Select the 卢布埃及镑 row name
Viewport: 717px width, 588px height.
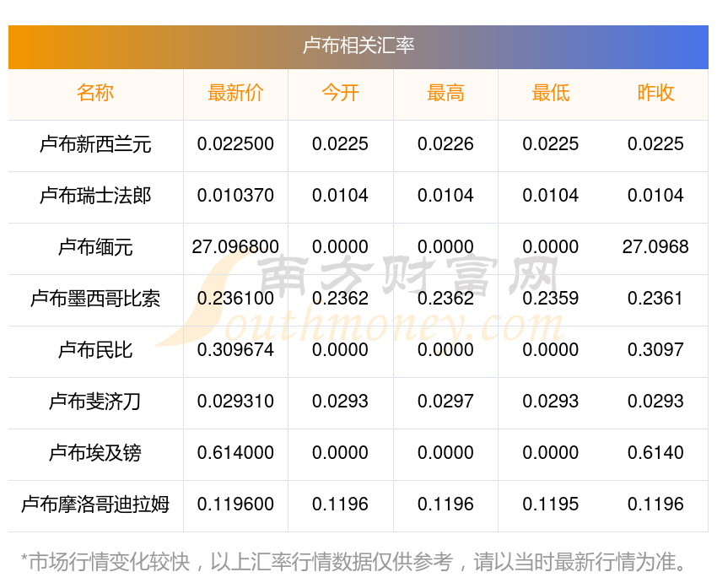coord(95,453)
